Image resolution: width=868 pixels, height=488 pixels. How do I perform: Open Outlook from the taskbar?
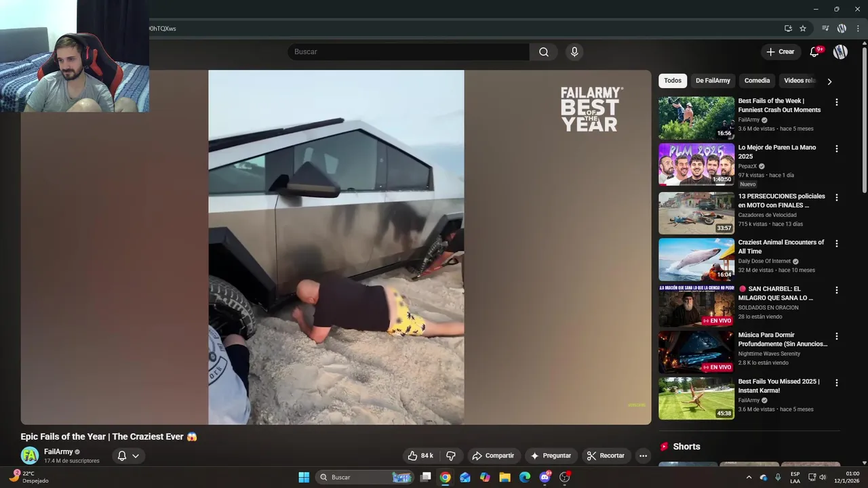[465, 477]
